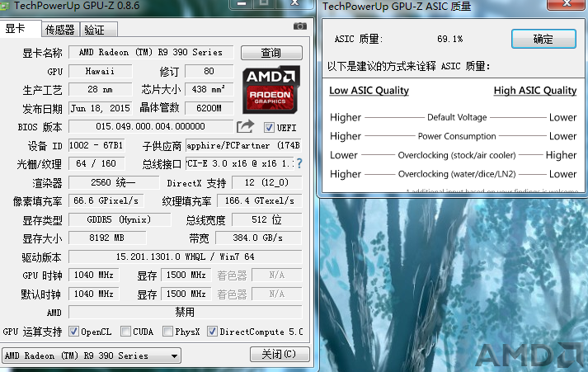
Task: Click the pixel fillrate 66.6 GPixel/s
Action: click(106, 201)
